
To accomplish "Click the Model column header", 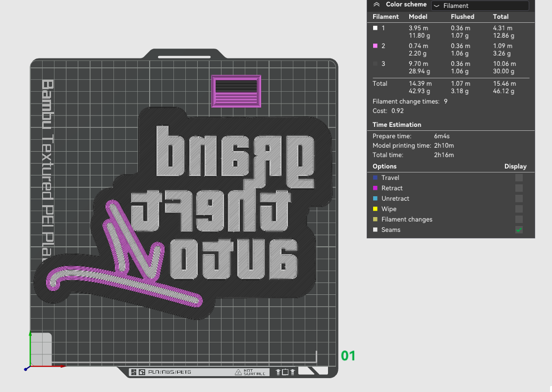I will [x=418, y=16].
